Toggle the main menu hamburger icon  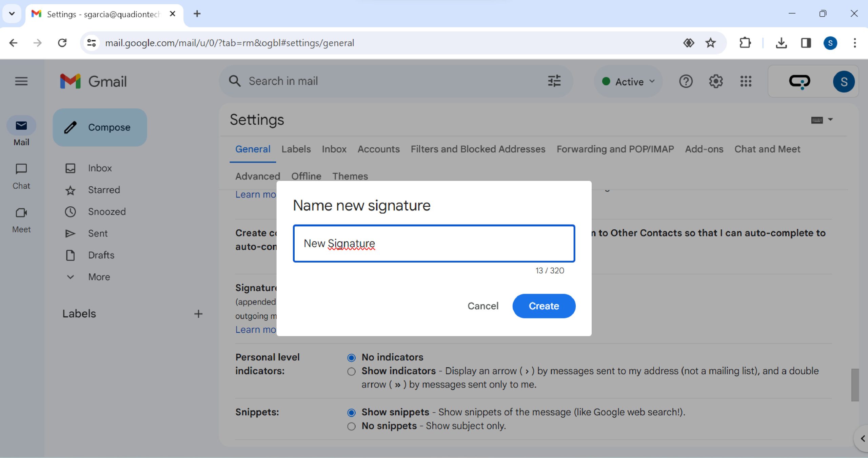[x=21, y=81]
